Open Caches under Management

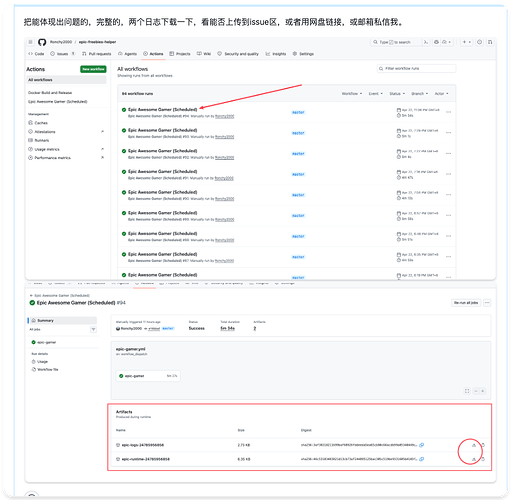38,123
